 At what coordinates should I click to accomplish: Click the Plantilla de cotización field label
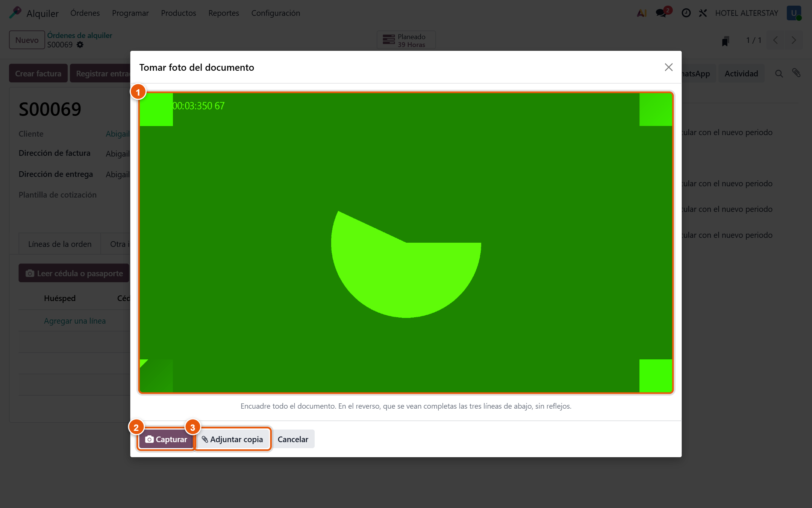(58, 195)
